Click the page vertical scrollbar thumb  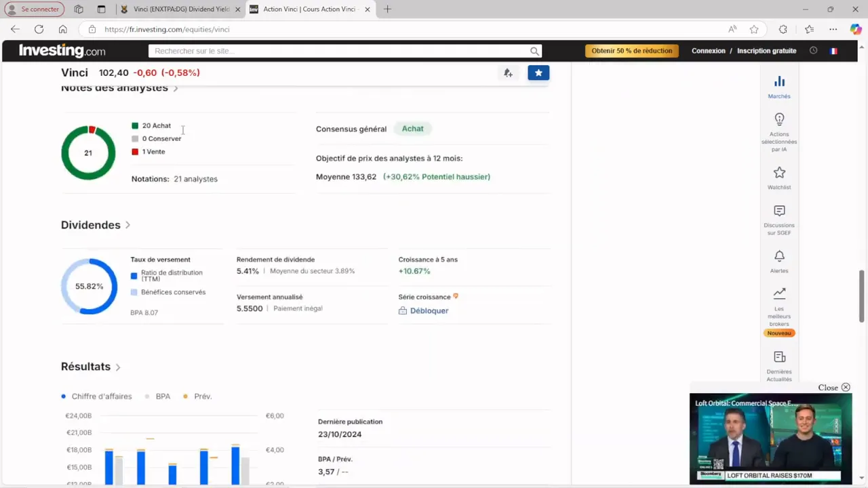click(x=862, y=296)
